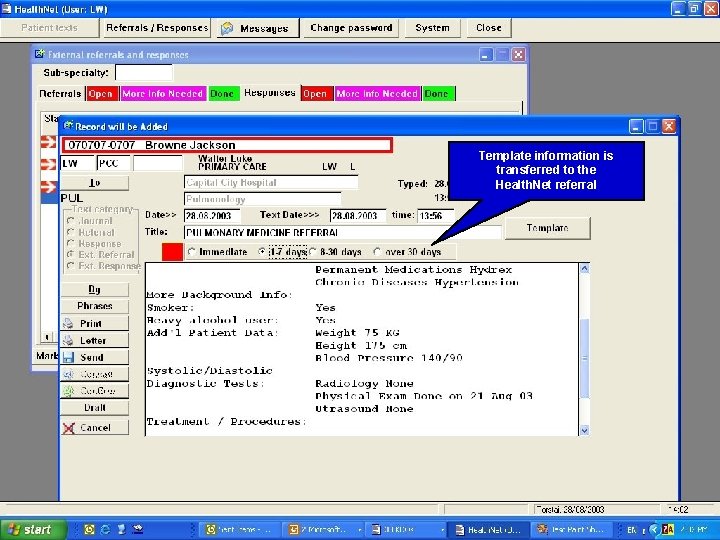
Task: Click the Date field 28.08.2003
Action: click(x=211, y=215)
